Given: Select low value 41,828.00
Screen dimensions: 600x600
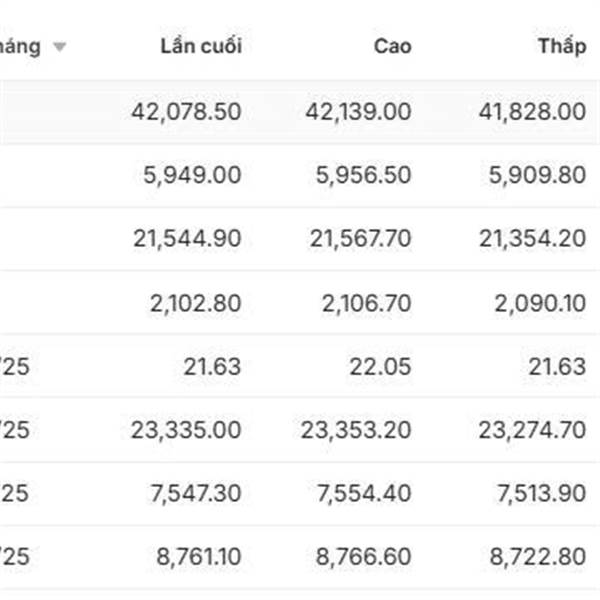Looking at the screenshot, I should (x=532, y=112).
